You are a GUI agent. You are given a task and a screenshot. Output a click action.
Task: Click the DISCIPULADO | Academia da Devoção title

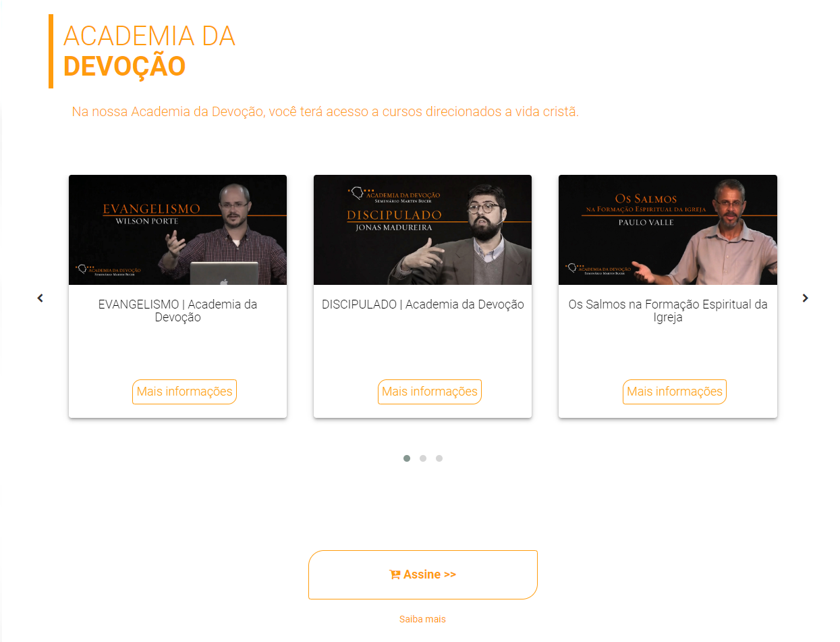click(x=423, y=304)
